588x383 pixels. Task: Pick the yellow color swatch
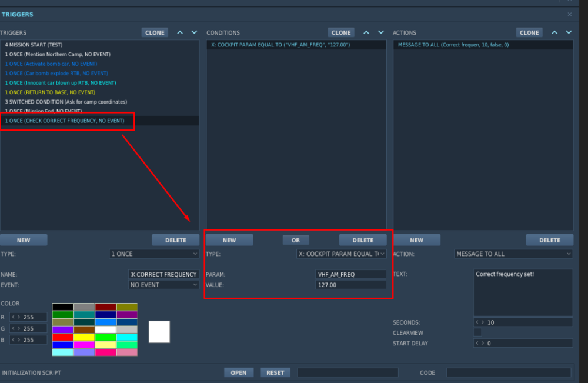click(x=84, y=337)
